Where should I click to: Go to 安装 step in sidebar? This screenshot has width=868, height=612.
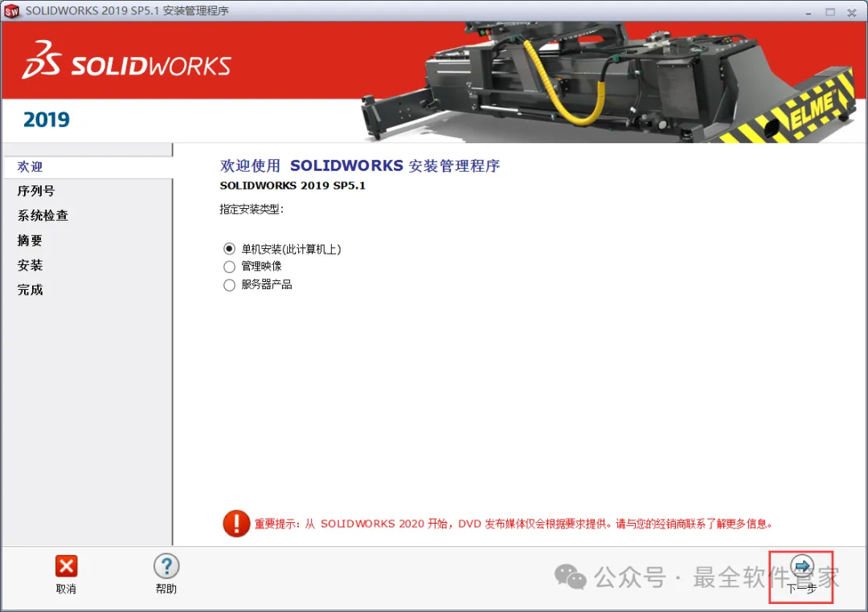(30, 265)
